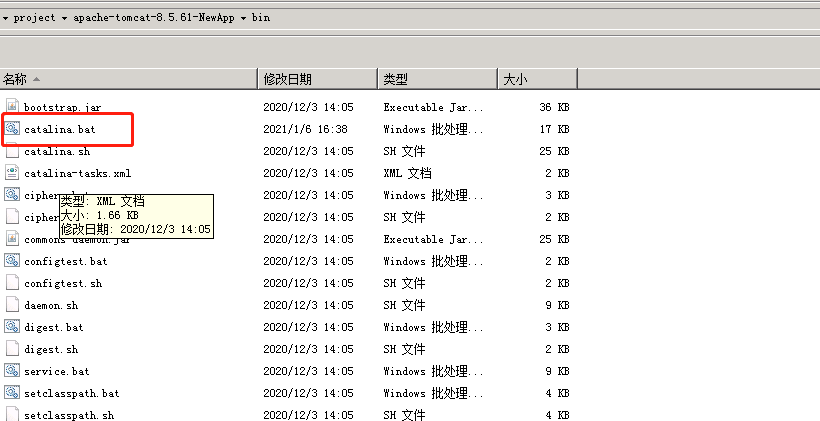Click the ciphers SH file icon
820x421 pixels.
pos(12,216)
